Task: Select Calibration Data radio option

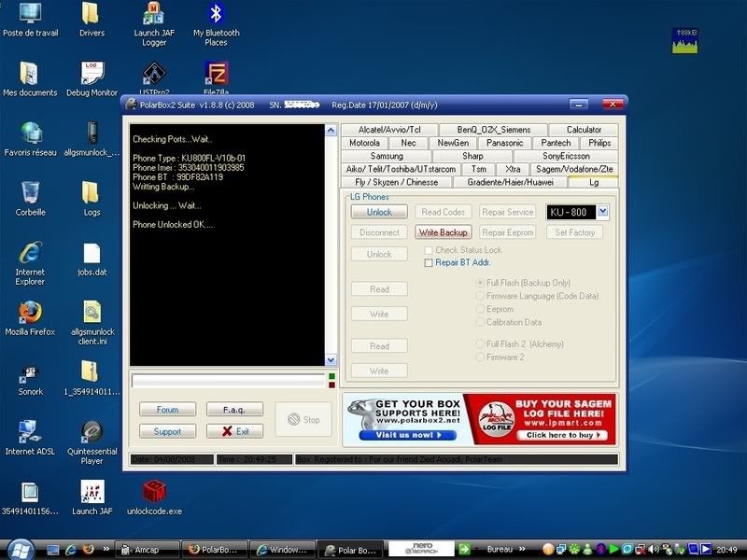Action: coord(480,322)
